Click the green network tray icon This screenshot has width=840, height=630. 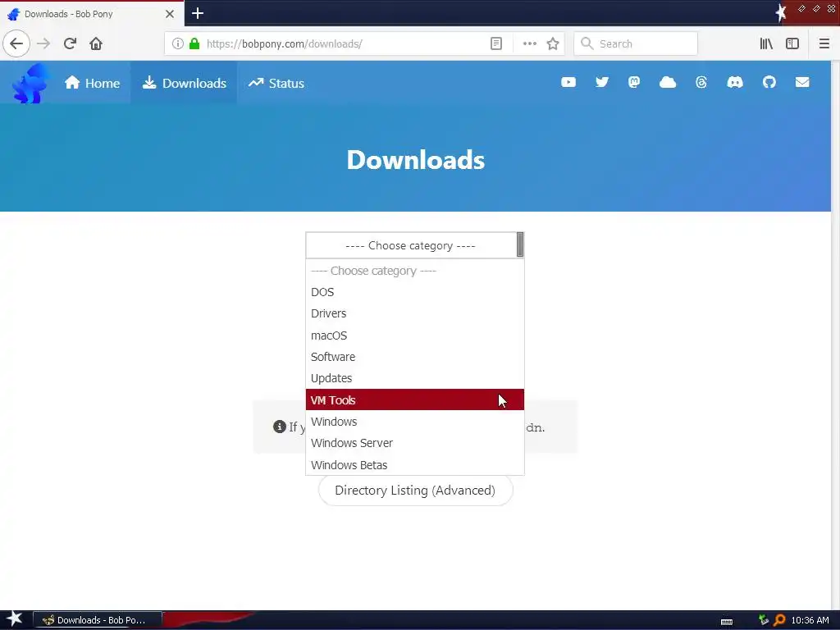(764, 620)
